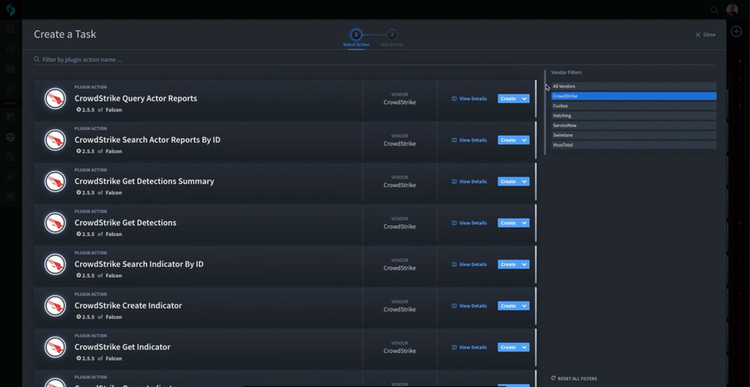The width and height of the screenshot is (750, 387).
Task: View Details of CrowdStrike Create Indicator
Action: pyautogui.click(x=469, y=306)
